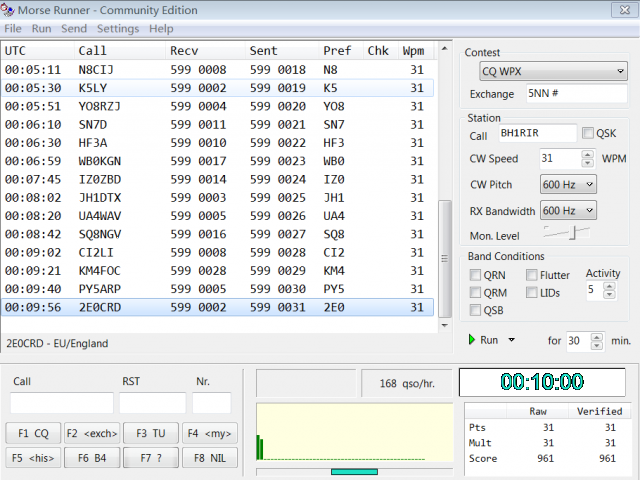640x480 pixels.
Task: Select the log row for SN7D
Action: (x=217, y=124)
